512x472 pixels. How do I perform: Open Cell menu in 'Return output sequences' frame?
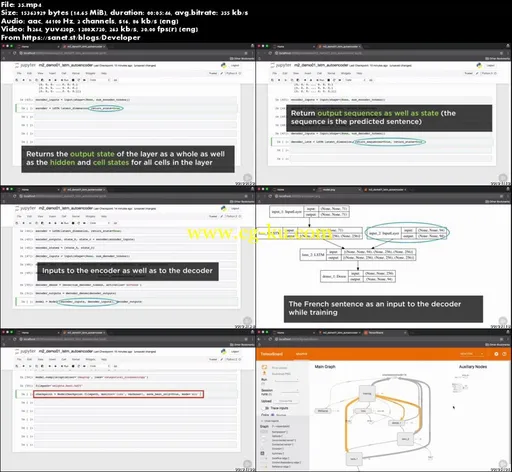pos(319,73)
